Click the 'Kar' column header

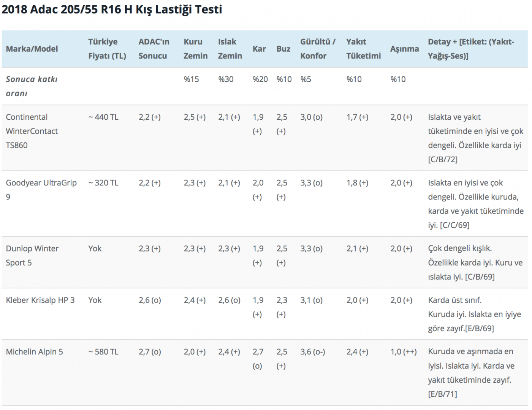[x=259, y=49]
